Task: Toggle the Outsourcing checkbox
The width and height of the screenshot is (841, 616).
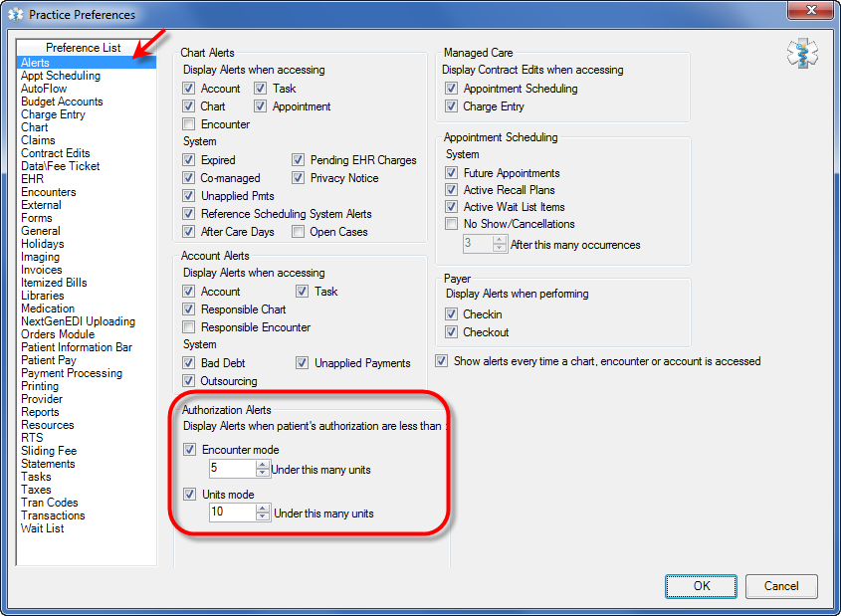Action: point(188,380)
